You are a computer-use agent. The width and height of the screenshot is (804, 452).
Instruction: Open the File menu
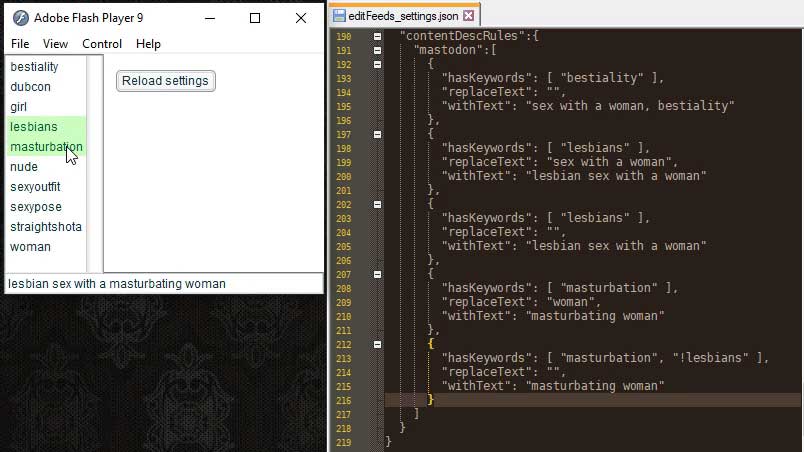click(x=20, y=44)
